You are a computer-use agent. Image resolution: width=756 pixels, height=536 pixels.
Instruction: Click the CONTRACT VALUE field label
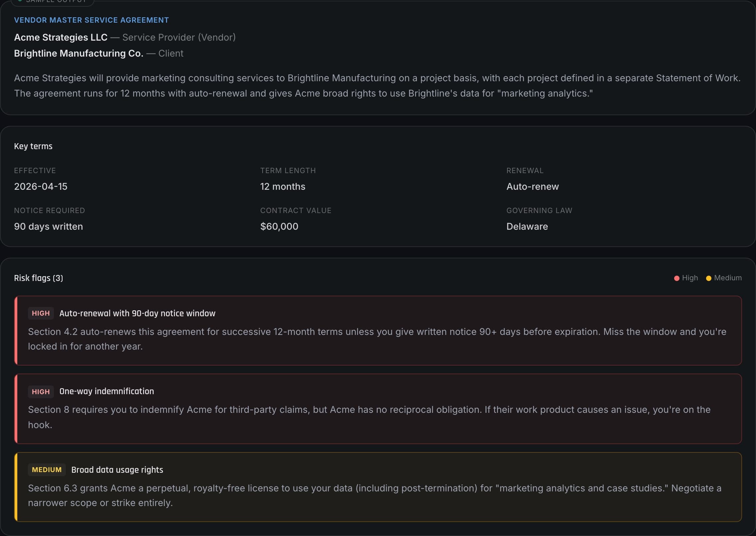coord(296,210)
